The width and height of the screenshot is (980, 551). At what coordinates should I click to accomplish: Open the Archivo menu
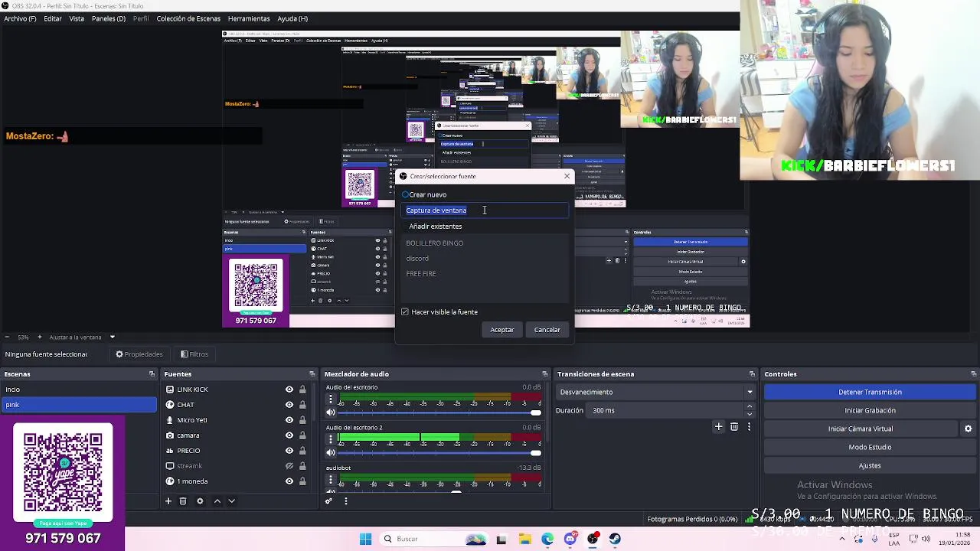[20, 18]
